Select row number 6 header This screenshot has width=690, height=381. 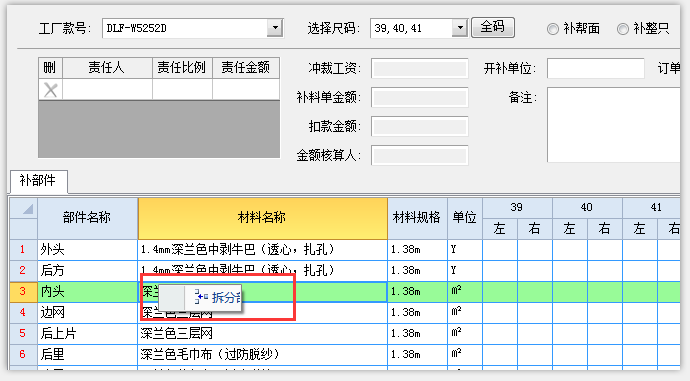(x=23, y=355)
